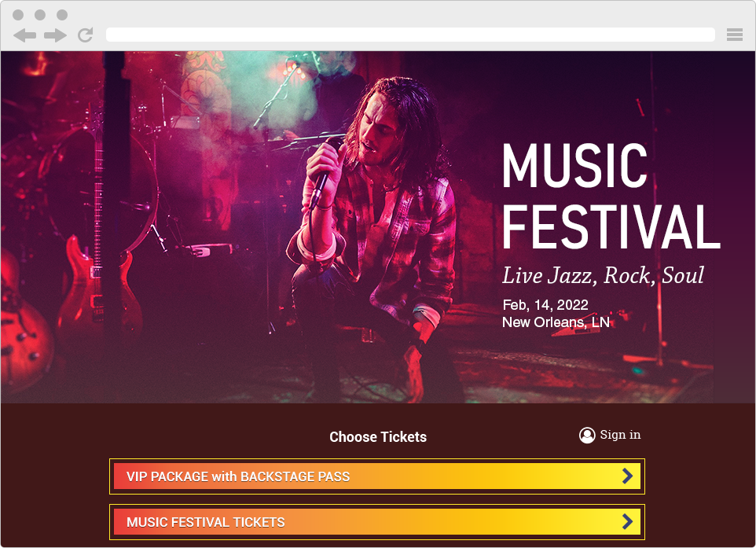Click the Live Jazz, Rock, Soul tagline

pyautogui.click(x=604, y=275)
